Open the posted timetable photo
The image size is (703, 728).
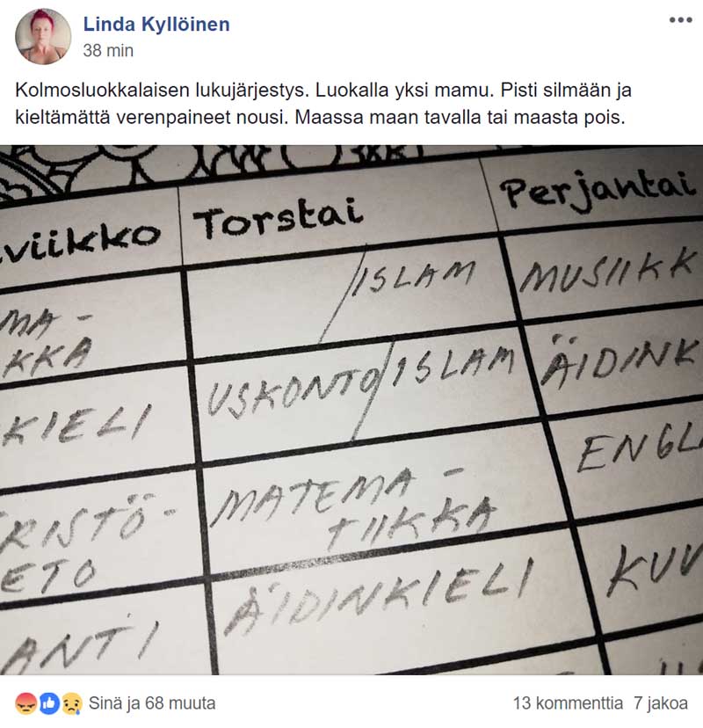(351, 410)
